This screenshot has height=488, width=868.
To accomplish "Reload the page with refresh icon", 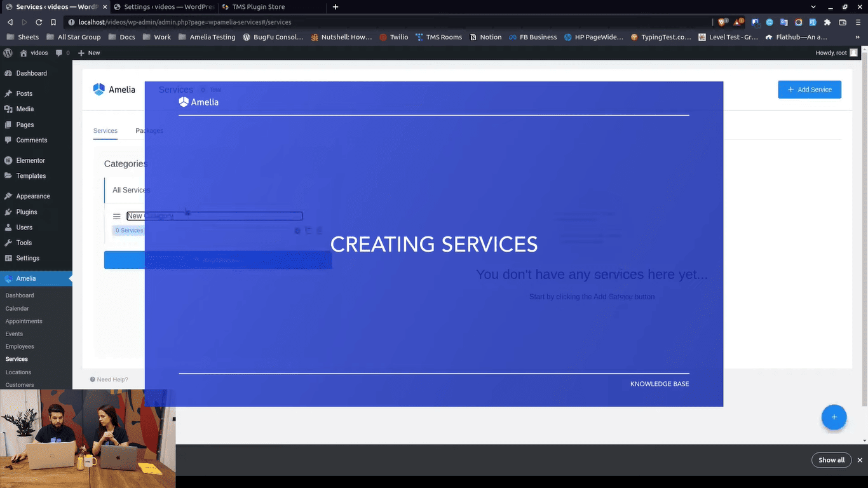I will pyautogui.click(x=39, y=22).
